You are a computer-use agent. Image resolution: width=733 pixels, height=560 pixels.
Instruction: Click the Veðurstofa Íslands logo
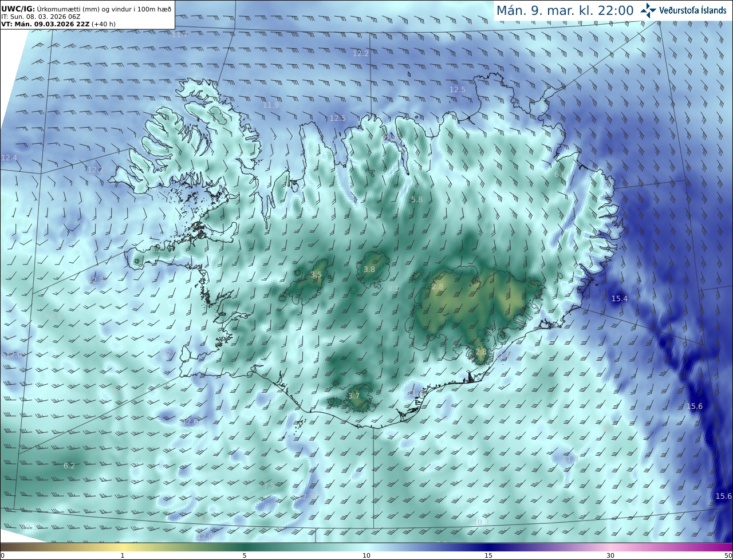click(x=683, y=10)
